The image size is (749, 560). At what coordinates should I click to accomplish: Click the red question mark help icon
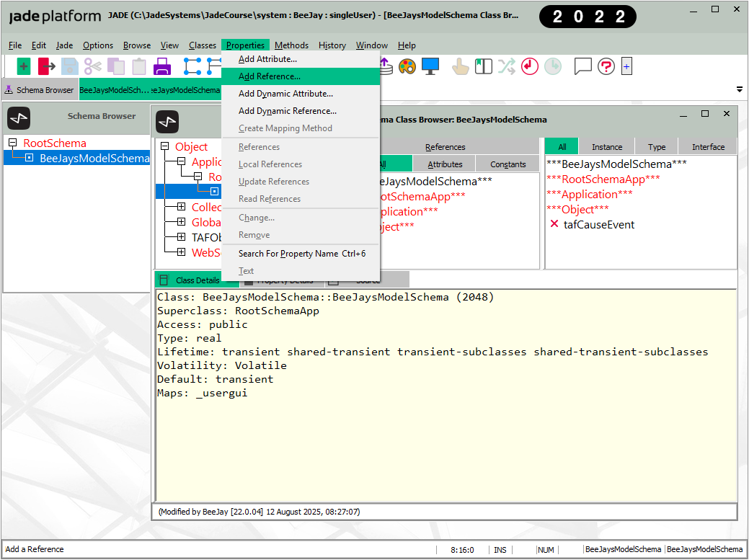click(606, 66)
